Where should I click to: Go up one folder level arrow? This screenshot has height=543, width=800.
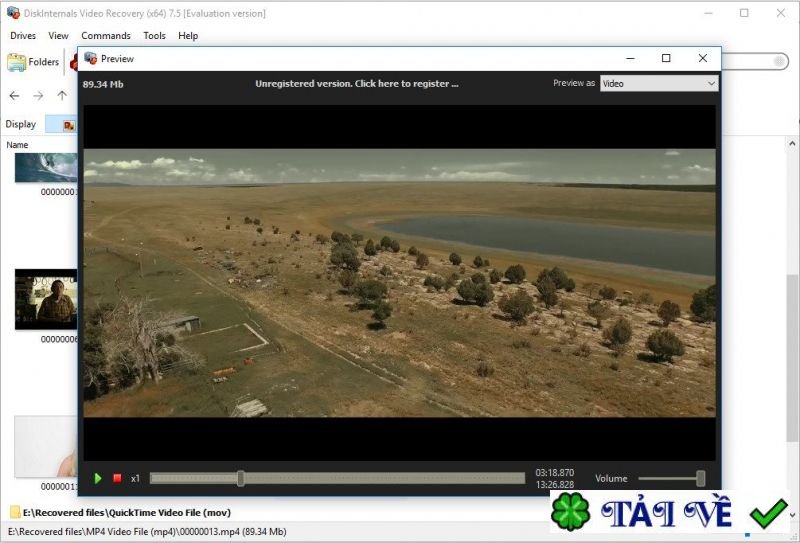[x=62, y=95]
